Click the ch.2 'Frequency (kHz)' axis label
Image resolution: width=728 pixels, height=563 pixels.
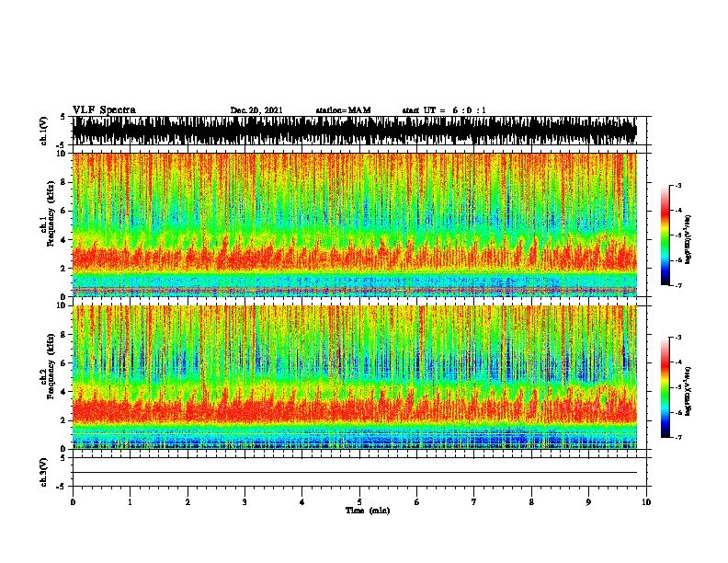point(51,366)
